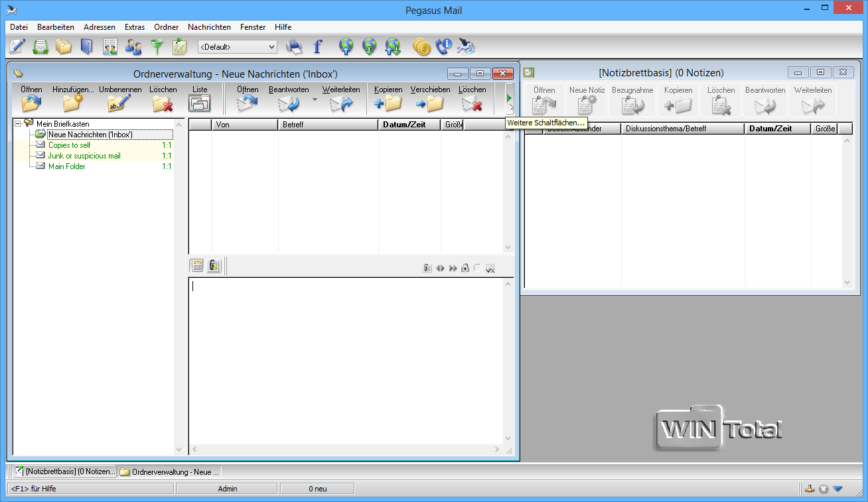The height and width of the screenshot is (502, 868).
Task: Open the Ordner menu
Action: 167,27
